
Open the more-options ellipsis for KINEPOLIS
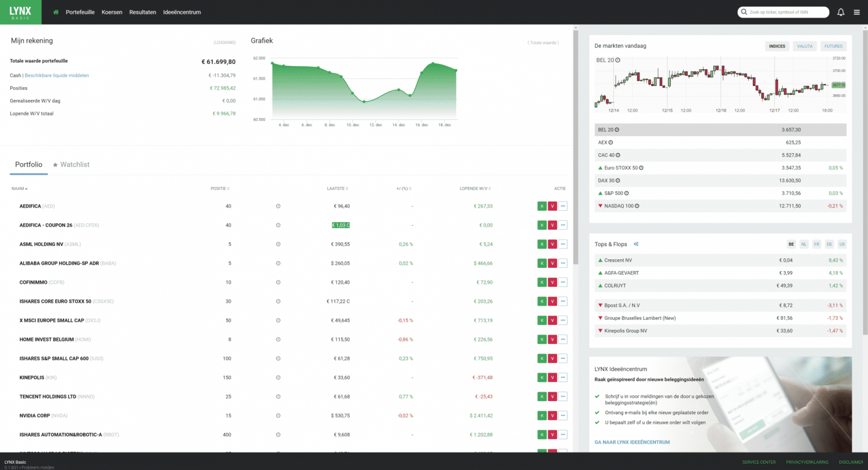(x=562, y=377)
